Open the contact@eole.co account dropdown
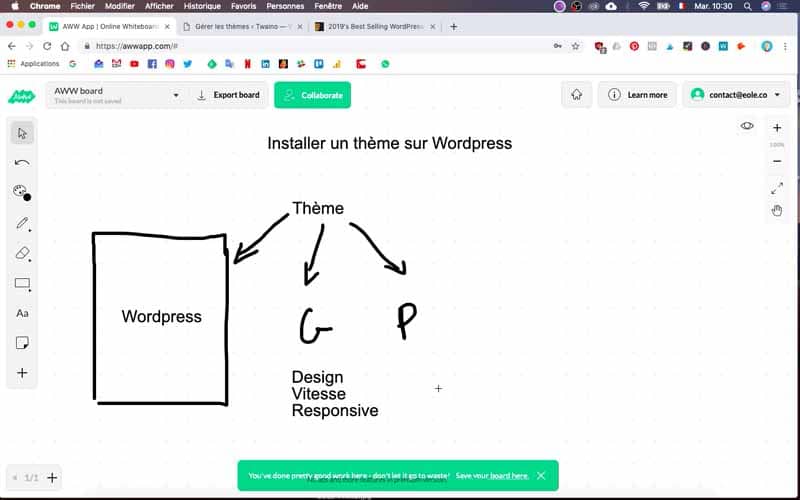 pyautogui.click(x=736, y=95)
